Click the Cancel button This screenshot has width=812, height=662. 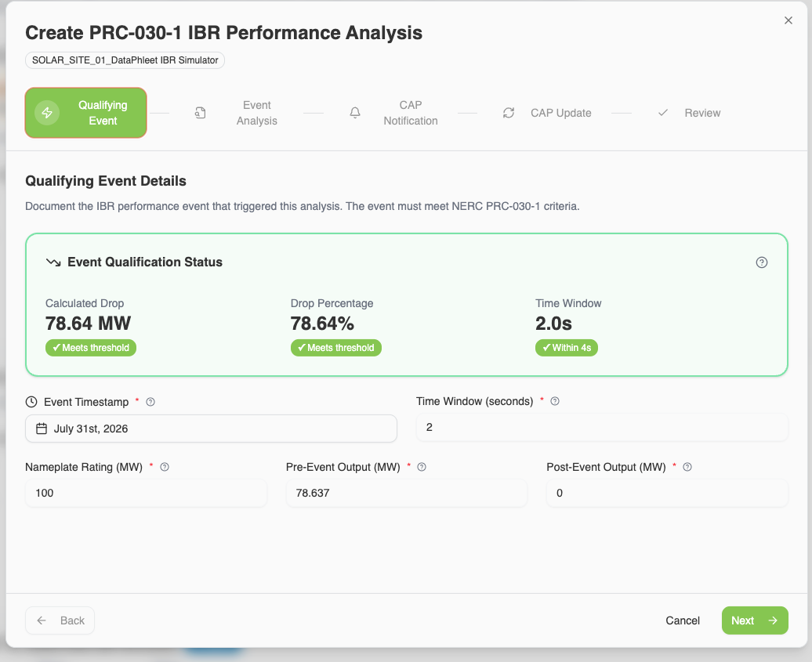[x=683, y=620]
